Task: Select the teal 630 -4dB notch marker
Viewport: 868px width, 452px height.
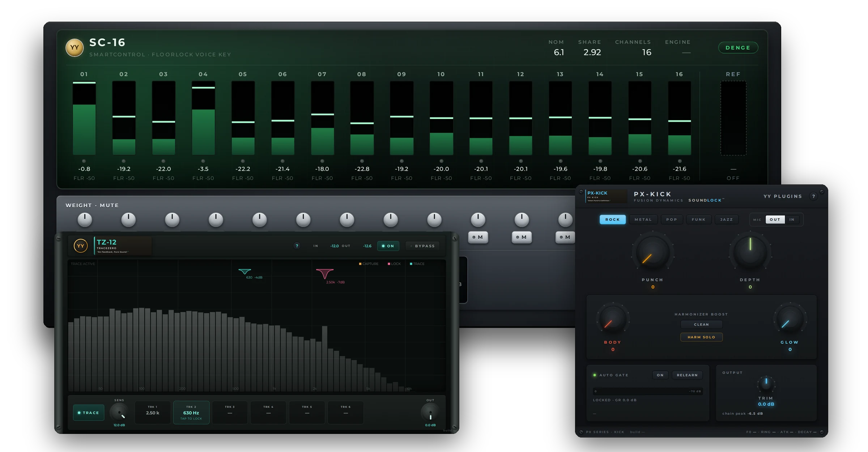Action: (x=245, y=272)
